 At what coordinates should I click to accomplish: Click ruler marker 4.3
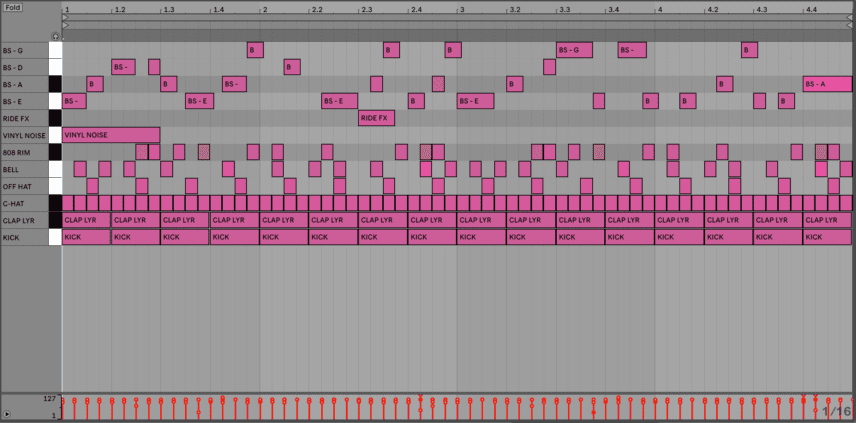click(x=762, y=10)
